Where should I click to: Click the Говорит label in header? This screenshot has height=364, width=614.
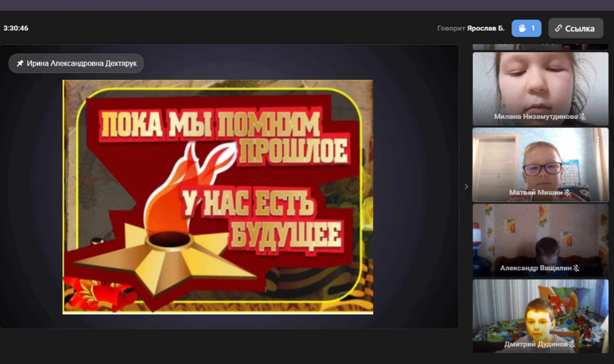[x=451, y=29]
